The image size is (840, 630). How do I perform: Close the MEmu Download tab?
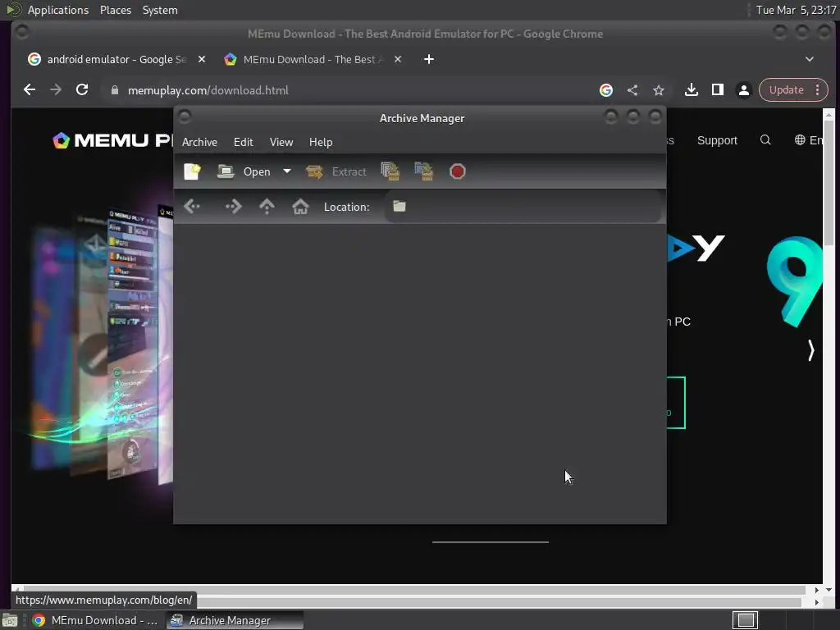[x=398, y=59]
